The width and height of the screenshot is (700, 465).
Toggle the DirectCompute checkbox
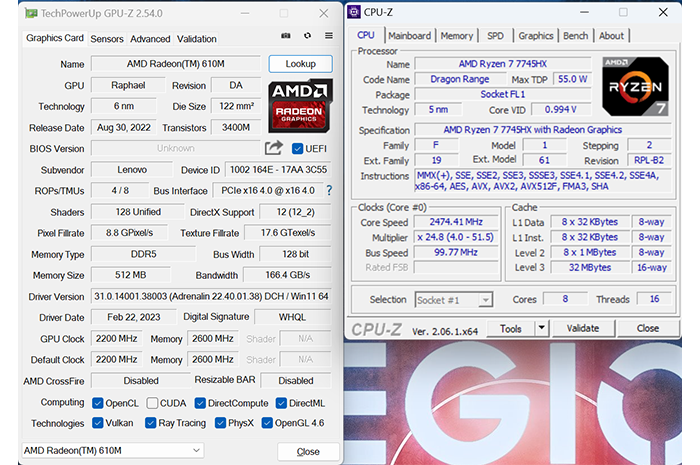pyautogui.click(x=200, y=403)
